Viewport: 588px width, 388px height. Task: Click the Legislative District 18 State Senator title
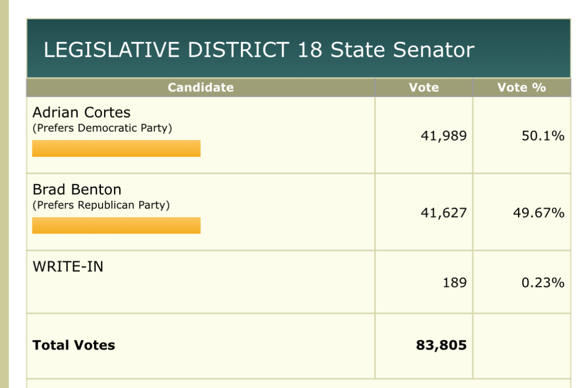pos(259,50)
